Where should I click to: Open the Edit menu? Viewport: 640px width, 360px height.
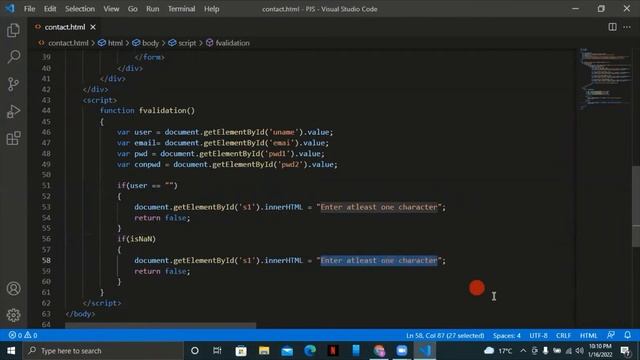click(50, 9)
